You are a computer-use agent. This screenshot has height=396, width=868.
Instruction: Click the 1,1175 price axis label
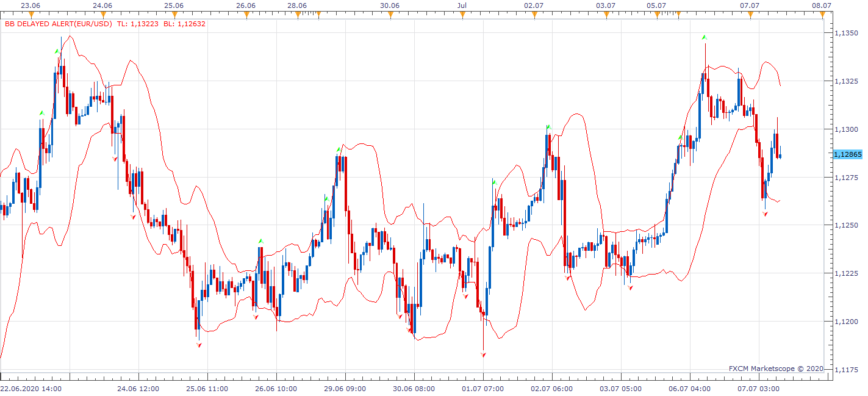[847, 370]
